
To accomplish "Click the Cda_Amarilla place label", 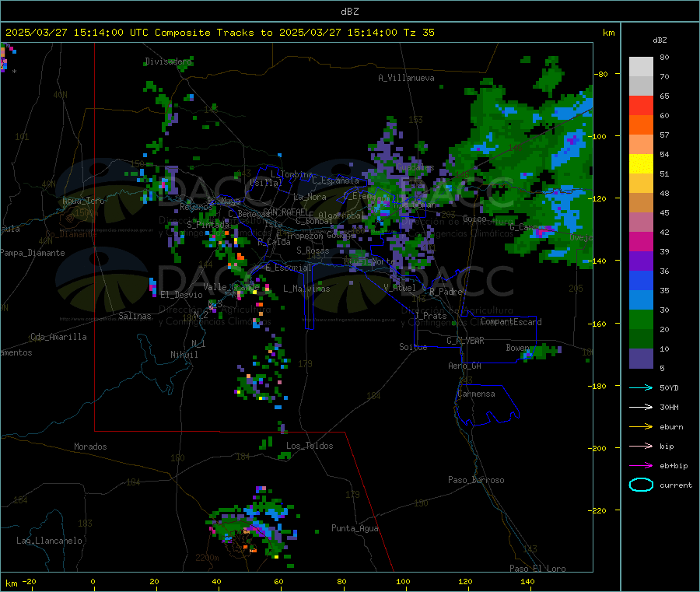I will [58, 337].
